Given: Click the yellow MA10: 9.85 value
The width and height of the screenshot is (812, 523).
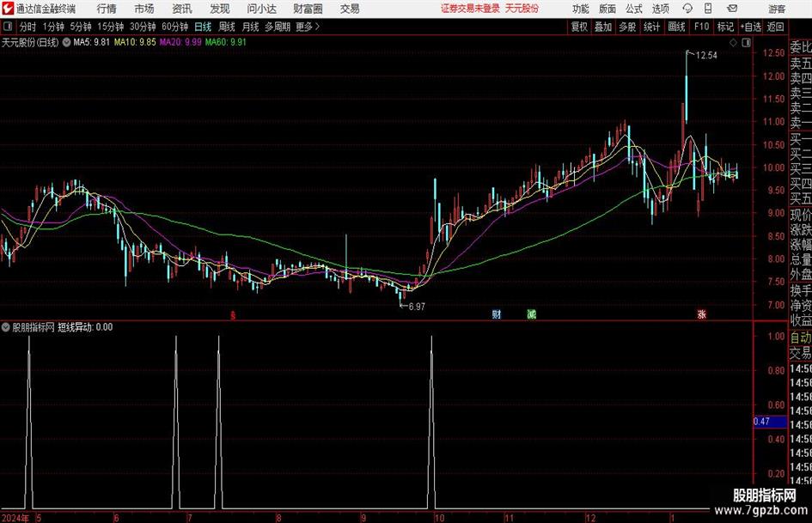Looking at the screenshot, I should click(x=135, y=42).
